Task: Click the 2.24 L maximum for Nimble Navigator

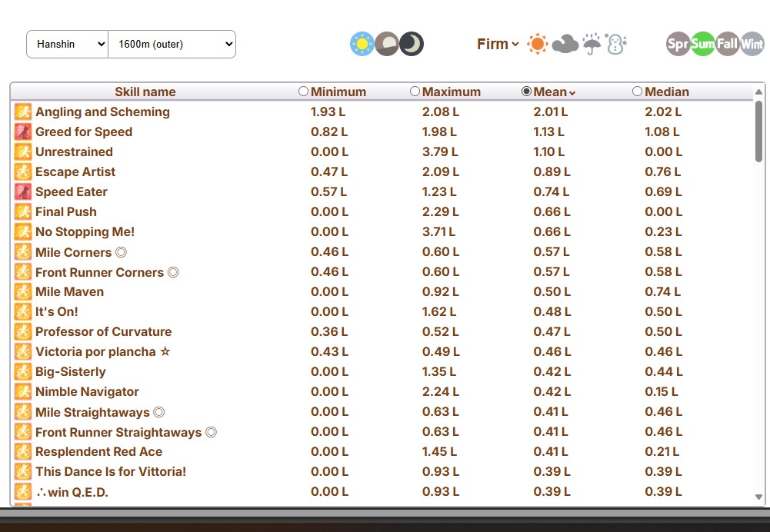Action: coord(441,391)
